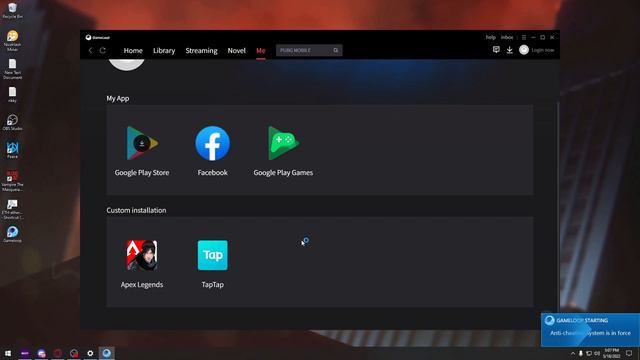
Task: Go to the Novel tab
Action: (x=237, y=51)
